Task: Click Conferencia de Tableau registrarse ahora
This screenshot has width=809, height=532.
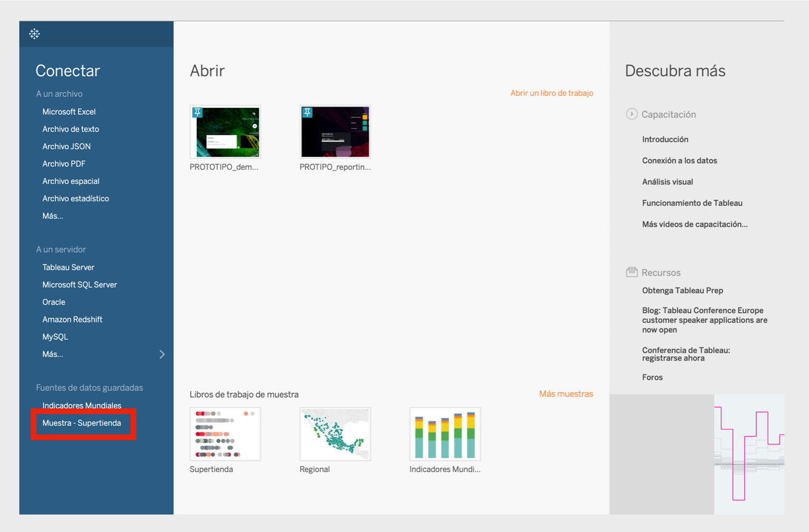Action: [x=686, y=355]
